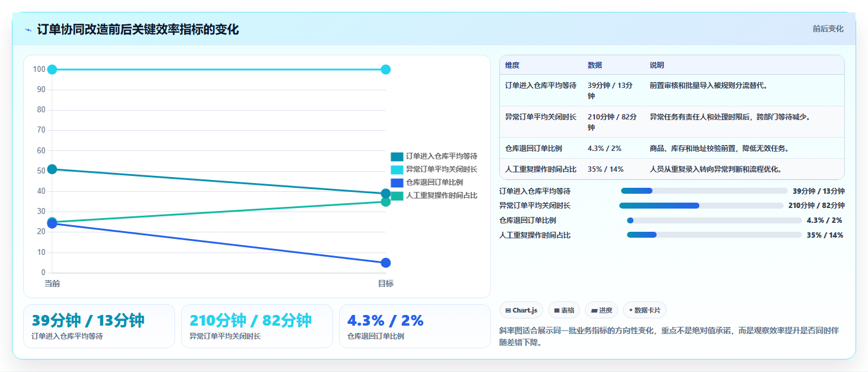Open the 4.3% / 2% stat card
868x372 pixels.
(415, 326)
